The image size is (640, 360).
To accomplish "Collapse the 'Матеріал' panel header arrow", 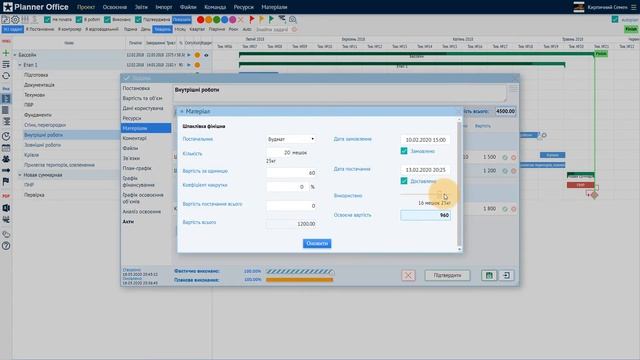I will tap(182, 111).
